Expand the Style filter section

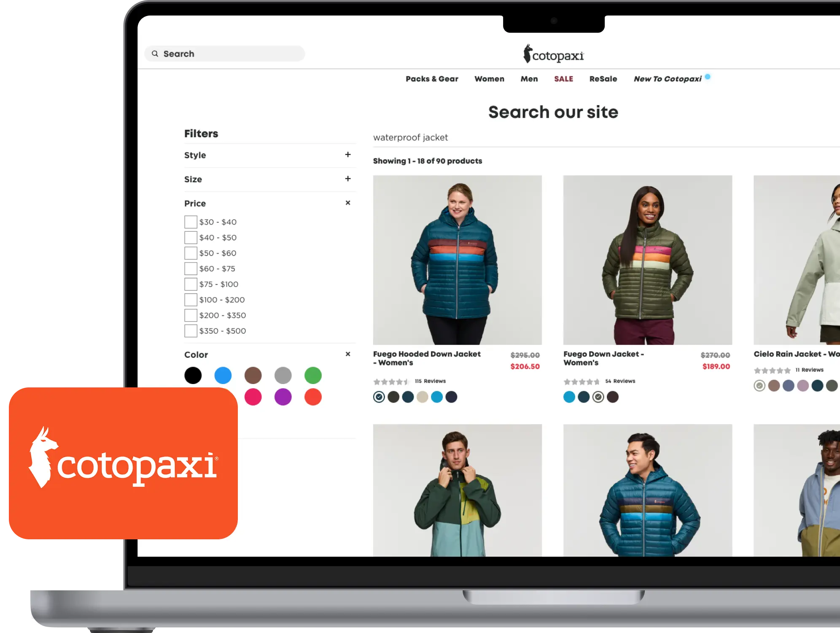347,155
